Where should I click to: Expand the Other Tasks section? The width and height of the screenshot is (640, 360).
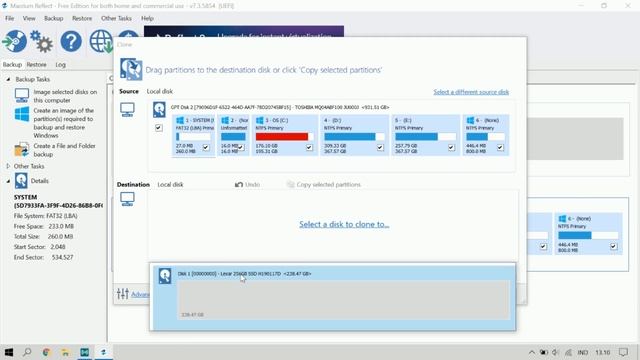pos(8,166)
